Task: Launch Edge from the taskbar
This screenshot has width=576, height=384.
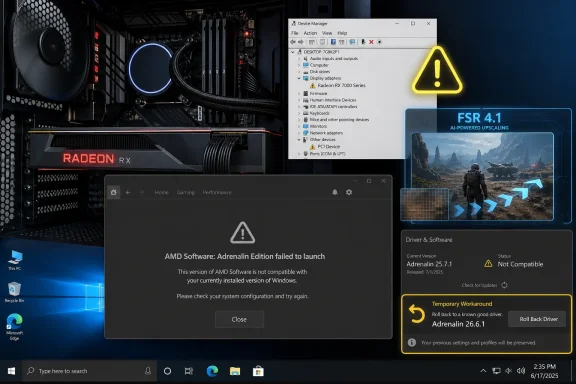Action: tap(212, 371)
